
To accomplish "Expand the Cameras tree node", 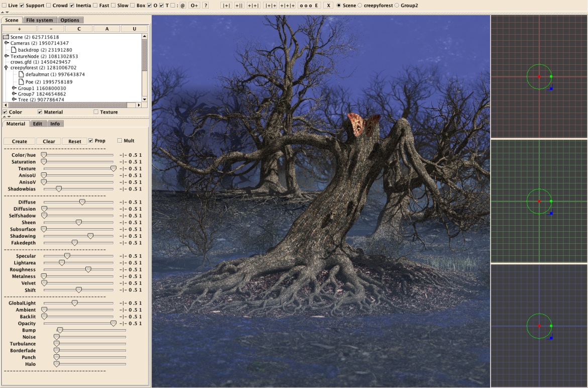I will pos(7,43).
